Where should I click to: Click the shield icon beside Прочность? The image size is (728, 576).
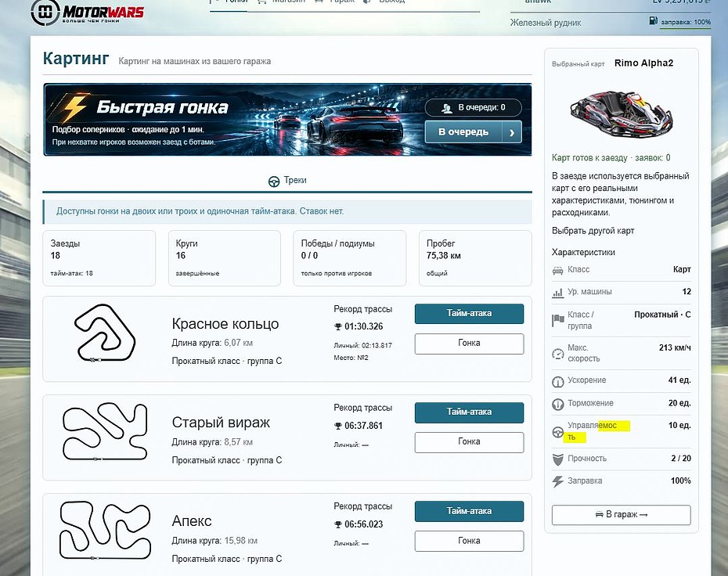(x=557, y=459)
